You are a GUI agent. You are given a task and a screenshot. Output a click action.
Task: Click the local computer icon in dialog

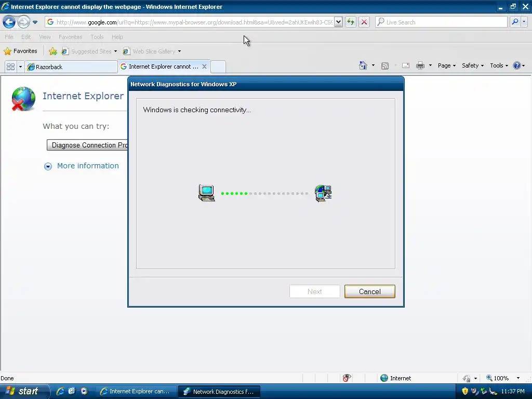[206, 193]
